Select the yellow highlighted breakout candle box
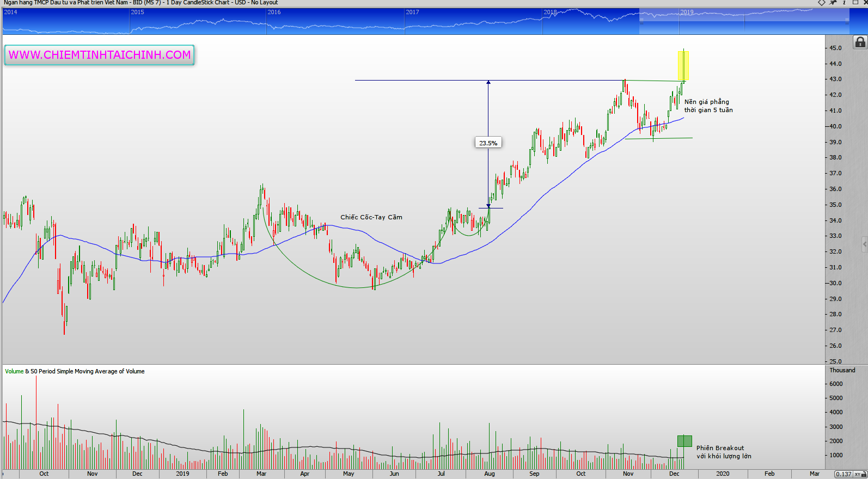Image resolution: width=868 pixels, height=479 pixels. (x=683, y=66)
